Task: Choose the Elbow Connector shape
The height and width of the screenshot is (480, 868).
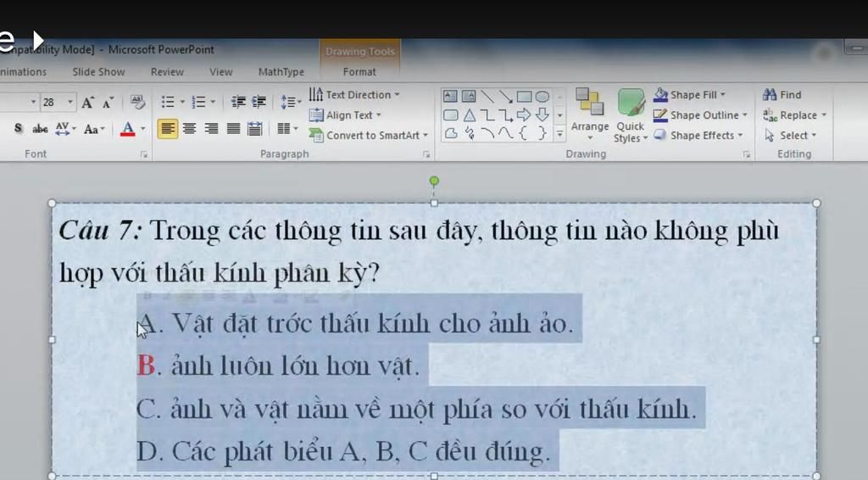Action: pos(487,115)
